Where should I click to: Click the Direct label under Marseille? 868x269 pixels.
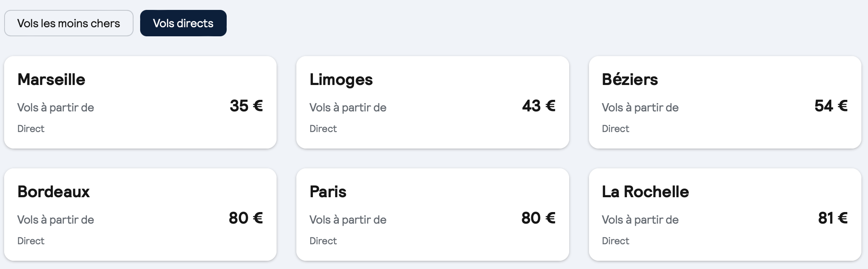click(x=31, y=129)
